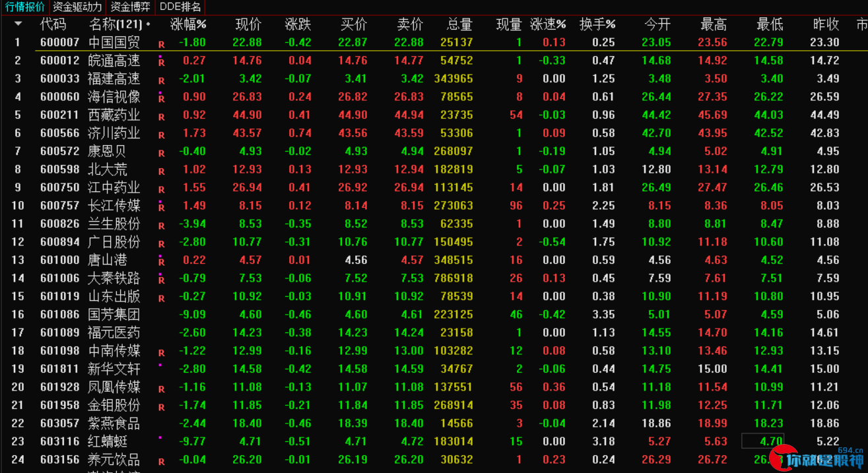Click the R marker beside 康恩贝
868x473 pixels.
[161, 153]
